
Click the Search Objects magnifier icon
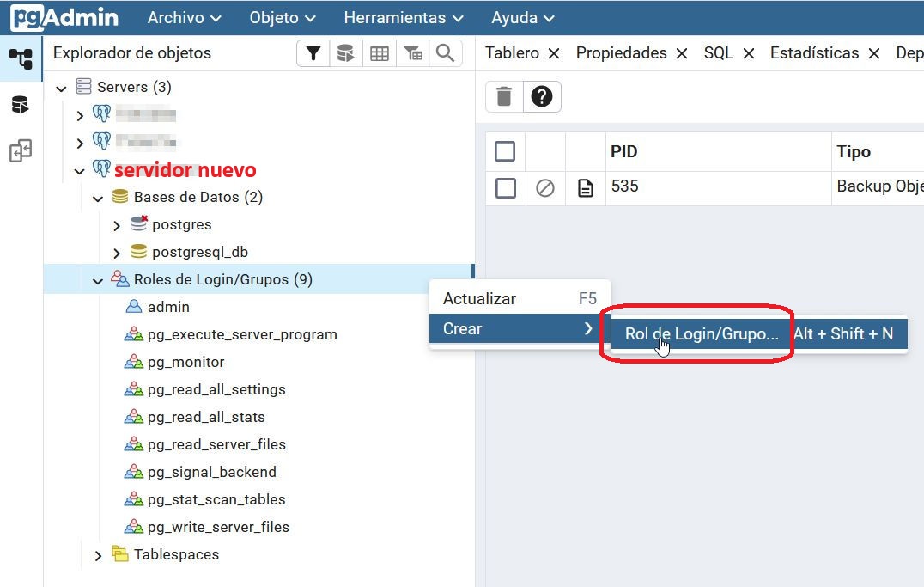445,53
